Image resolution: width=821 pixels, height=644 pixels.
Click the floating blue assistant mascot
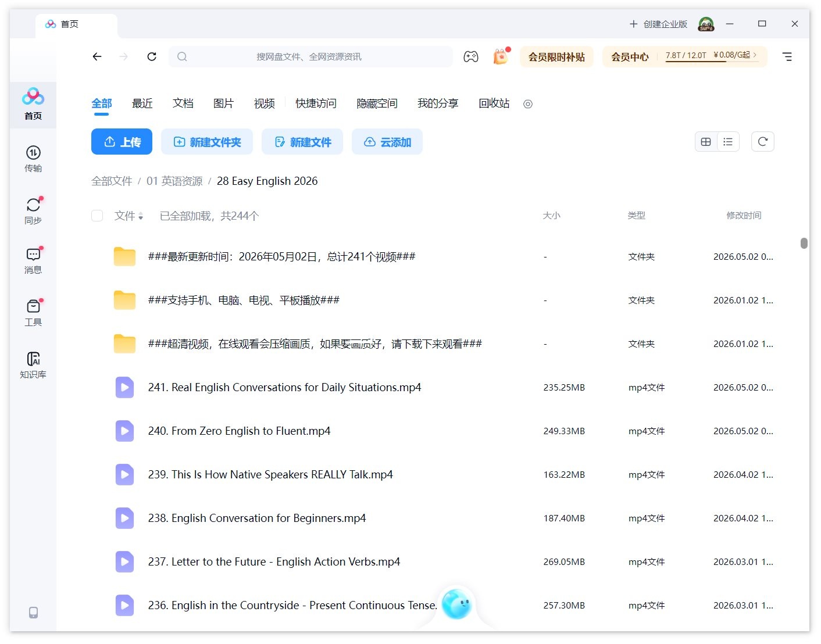click(456, 604)
